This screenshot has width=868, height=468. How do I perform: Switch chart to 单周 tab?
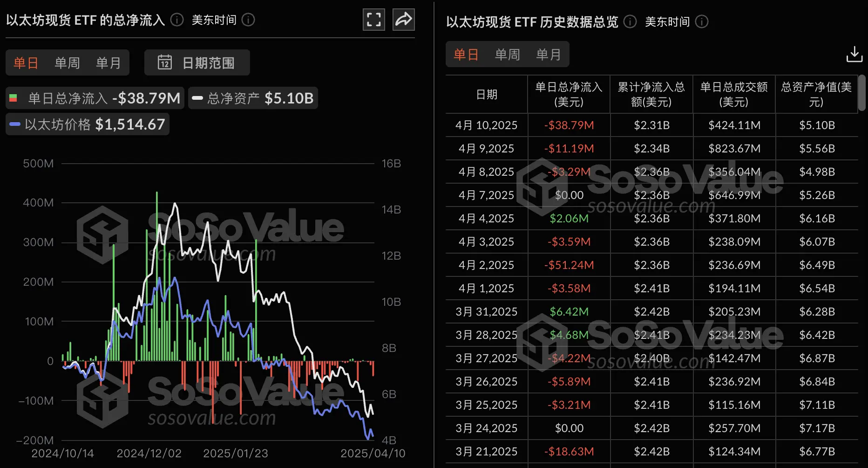pos(67,62)
